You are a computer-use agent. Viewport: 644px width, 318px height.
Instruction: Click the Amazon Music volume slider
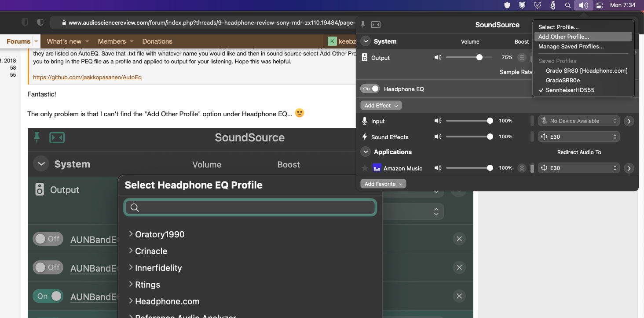[469, 168]
